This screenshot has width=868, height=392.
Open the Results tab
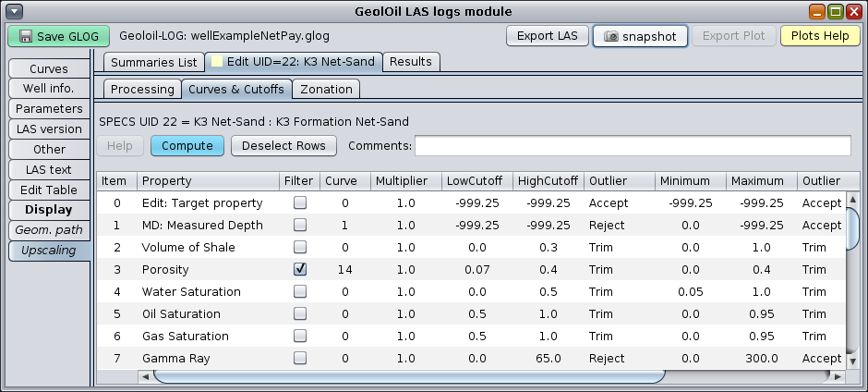[411, 62]
